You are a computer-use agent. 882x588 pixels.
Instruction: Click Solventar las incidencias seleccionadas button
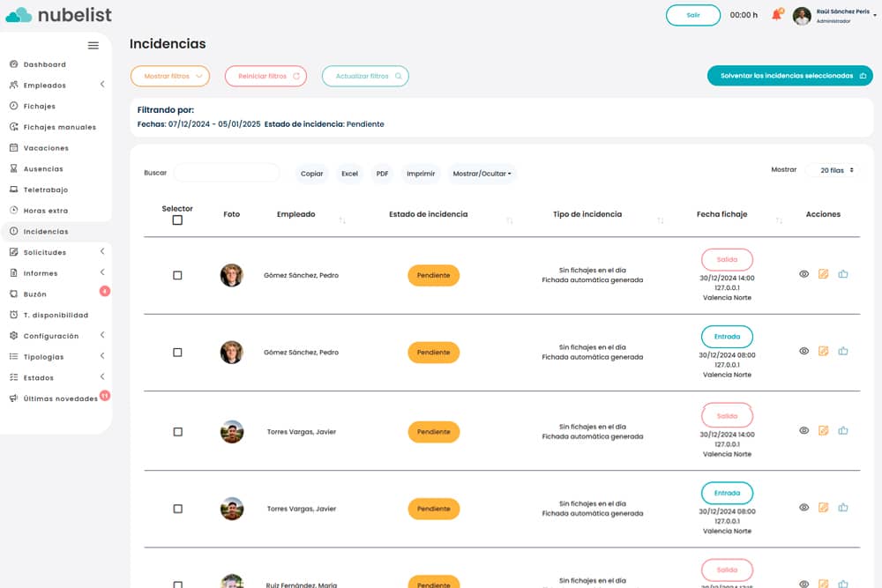(789, 76)
